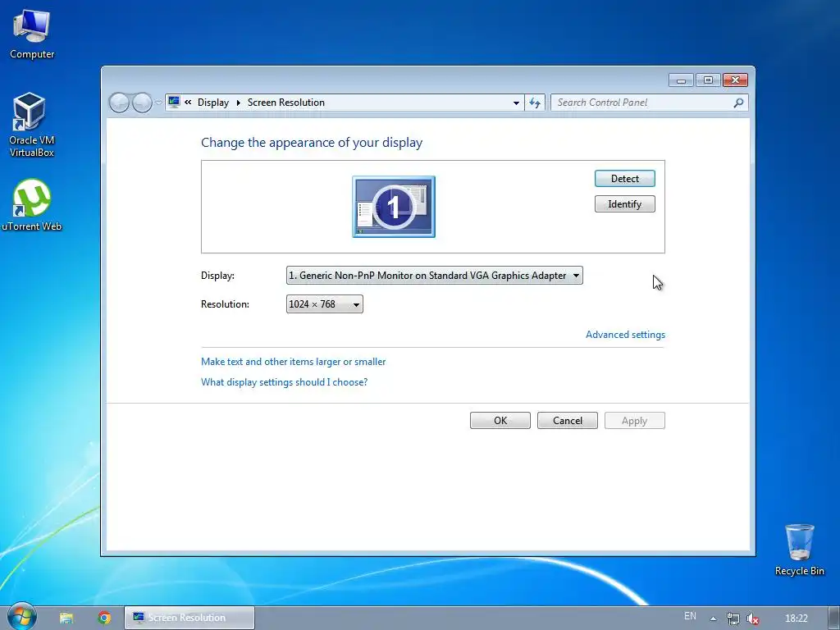The width and height of the screenshot is (840, 630).
Task: Click the Show desktop strip at the taskbar end
Action: [834, 619]
